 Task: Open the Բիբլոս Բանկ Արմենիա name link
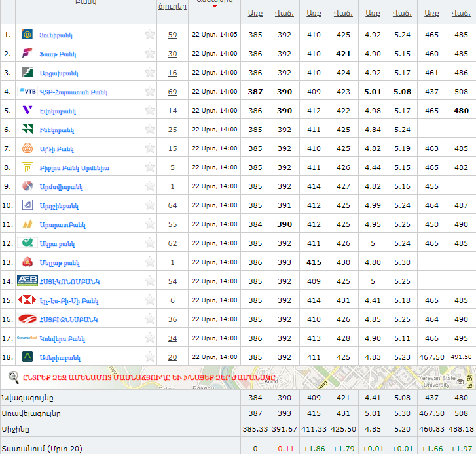point(75,168)
